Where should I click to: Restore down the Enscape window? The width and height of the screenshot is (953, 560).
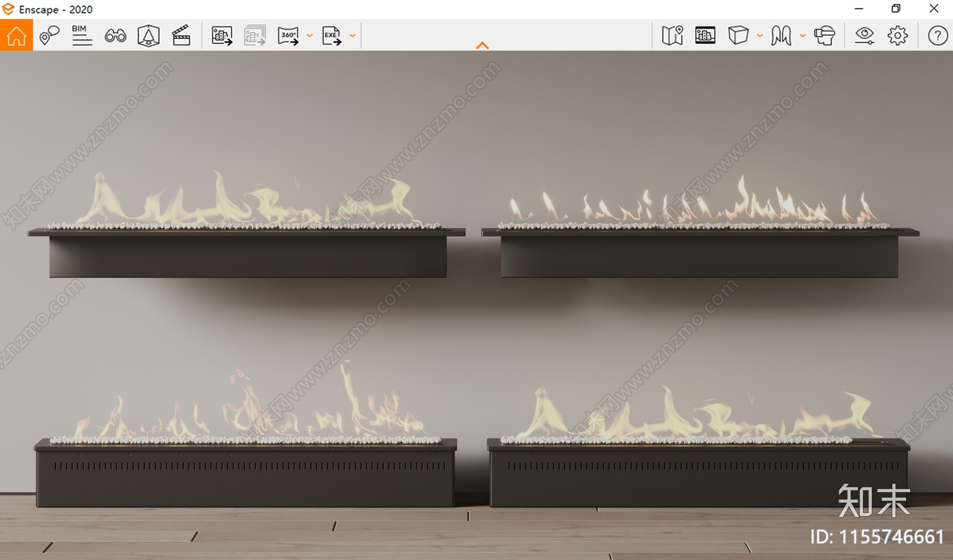click(896, 9)
